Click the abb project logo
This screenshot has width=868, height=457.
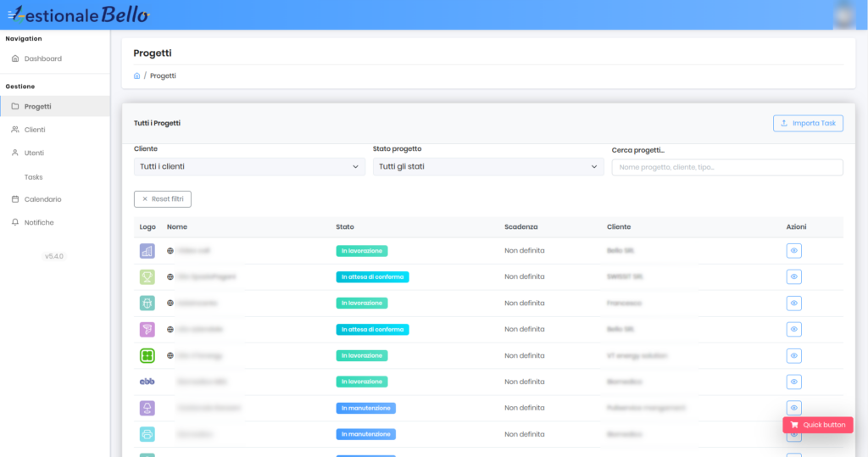[x=147, y=382]
